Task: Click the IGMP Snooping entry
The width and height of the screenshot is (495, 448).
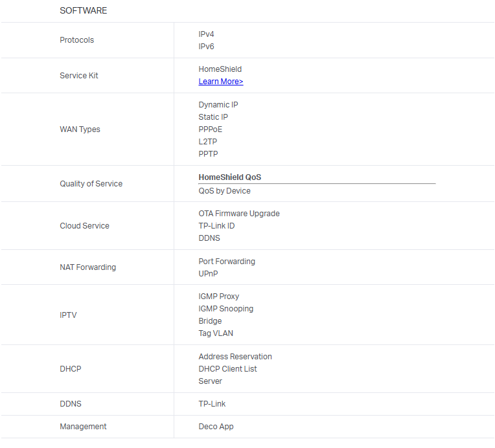Action: [x=225, y=309]
